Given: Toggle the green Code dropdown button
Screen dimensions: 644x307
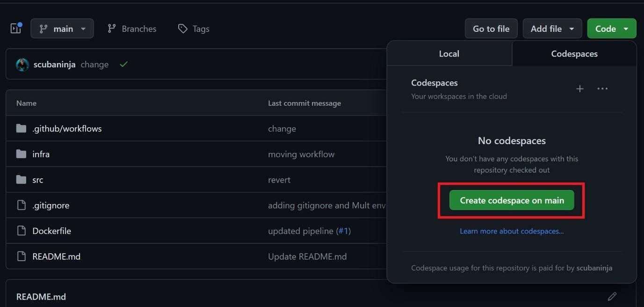Looking at the screenshot, I should (x=611, y=29).
